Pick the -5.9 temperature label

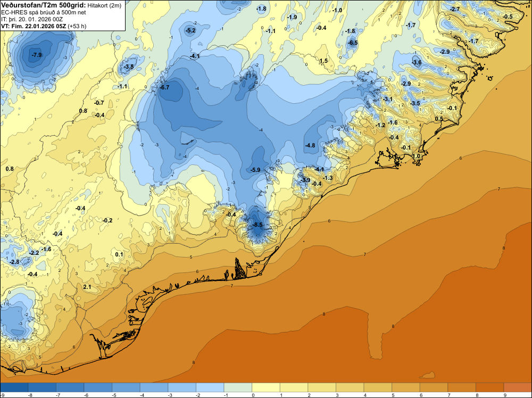coord(255,170)
